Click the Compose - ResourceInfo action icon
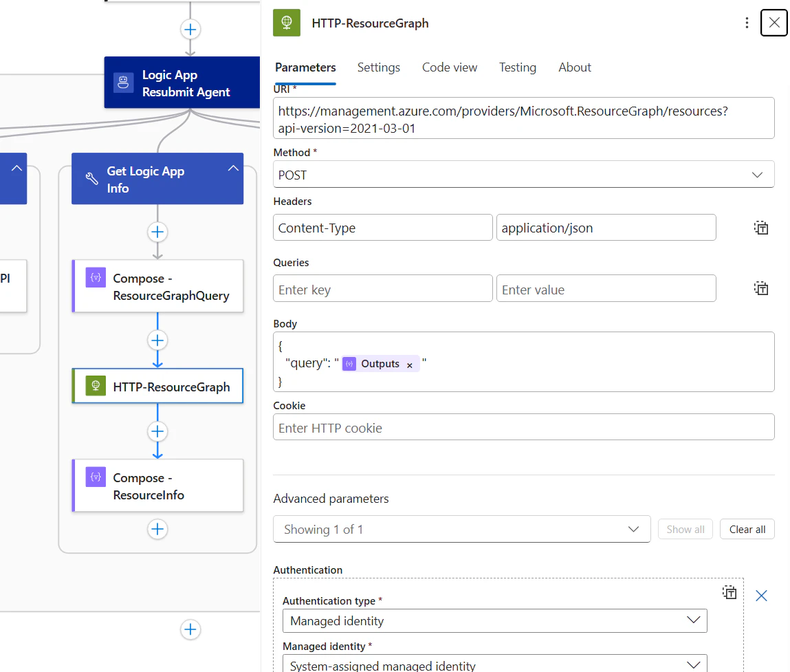790x672 pixels. (x=95, y=477)
